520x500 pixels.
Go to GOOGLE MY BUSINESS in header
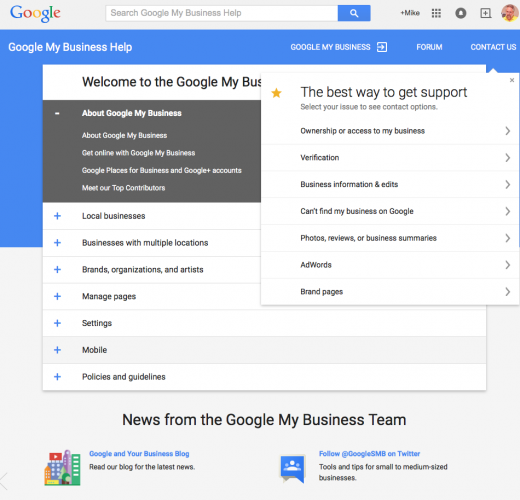pos(330,47)
